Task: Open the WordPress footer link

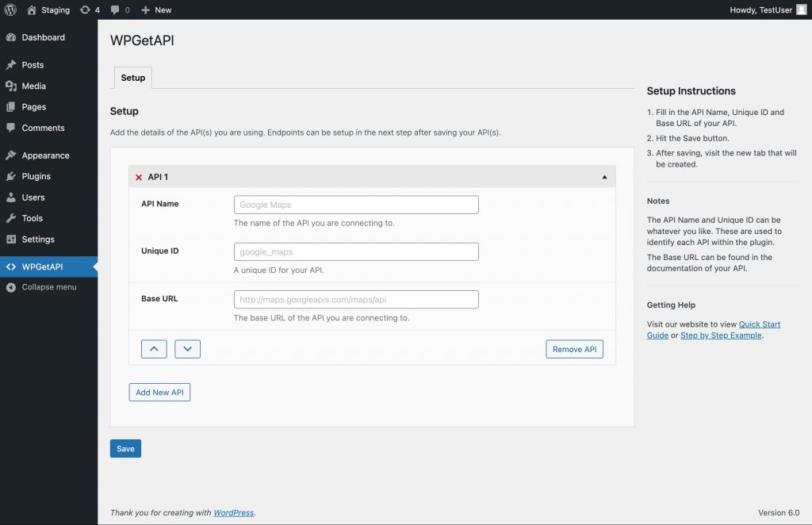Action: pyautogui.click(x=234, y=512)
